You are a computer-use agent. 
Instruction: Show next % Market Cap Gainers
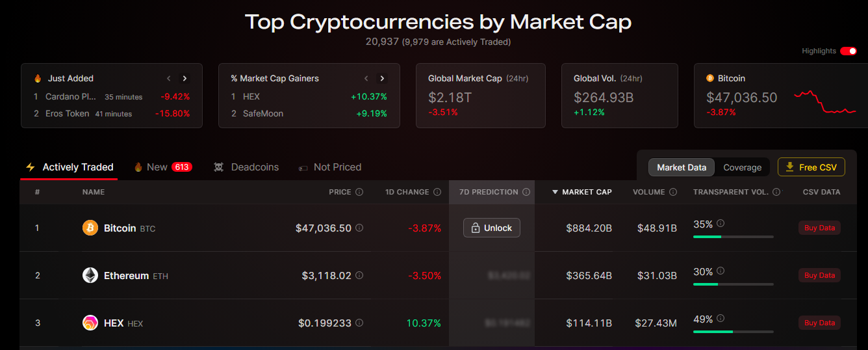point(382,78)
